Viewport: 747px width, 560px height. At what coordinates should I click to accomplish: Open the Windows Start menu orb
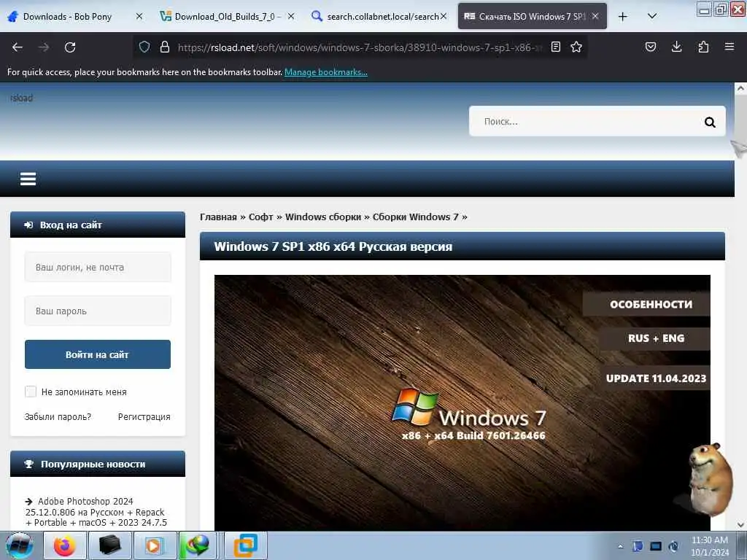(19, 545)
